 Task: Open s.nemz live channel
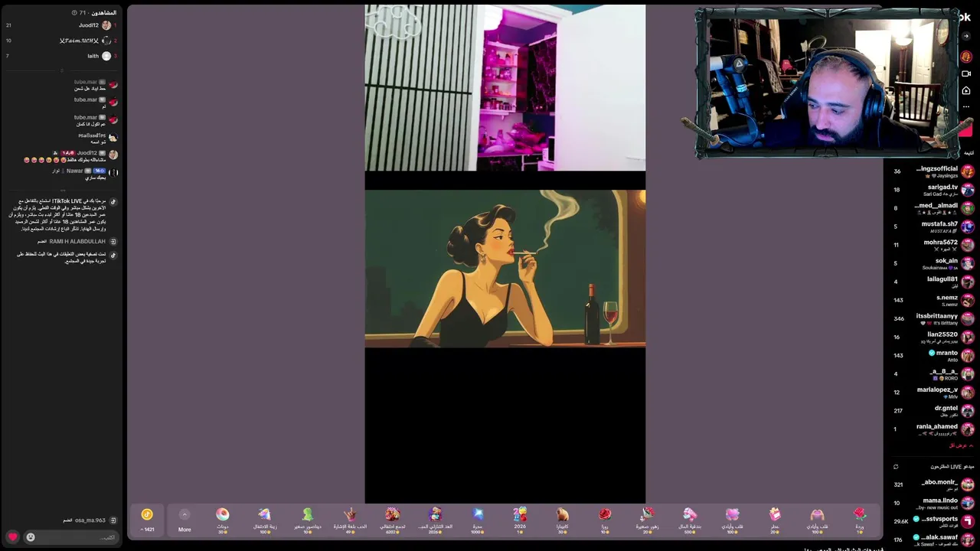tap(933, 300)
